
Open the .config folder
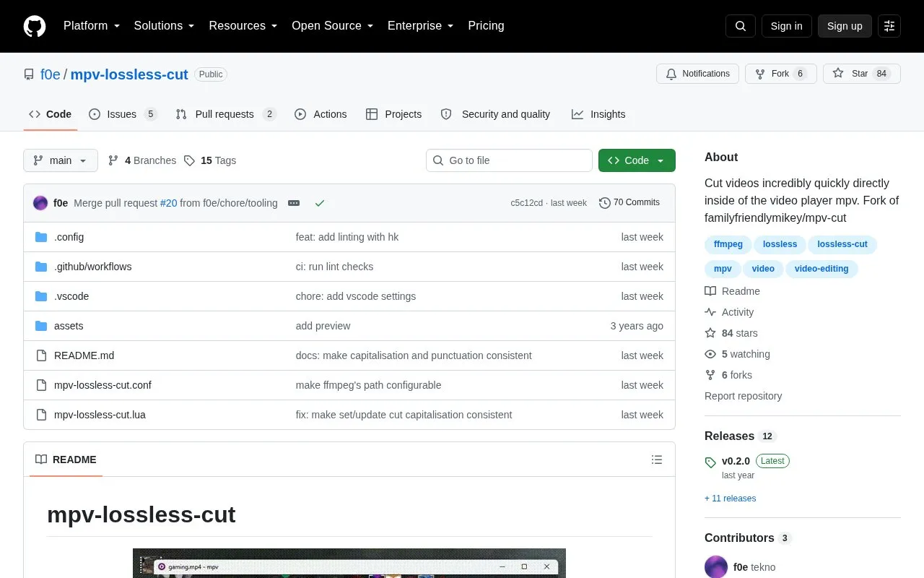(x=69, y=237)
